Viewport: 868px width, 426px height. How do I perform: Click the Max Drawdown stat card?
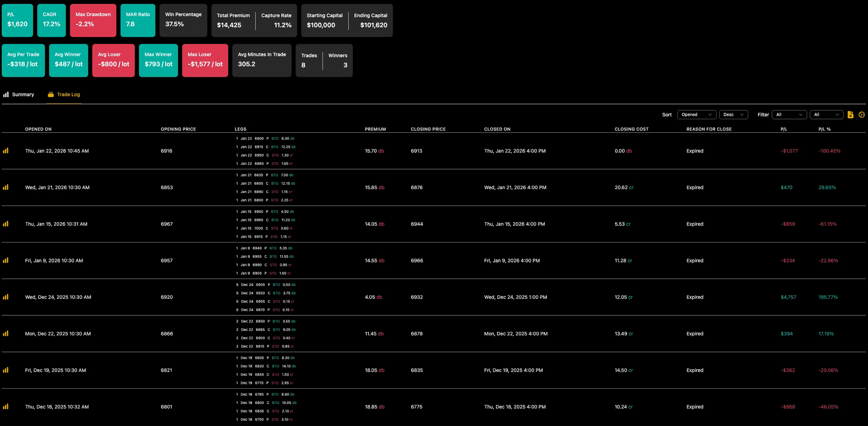[x=93, y=20]
